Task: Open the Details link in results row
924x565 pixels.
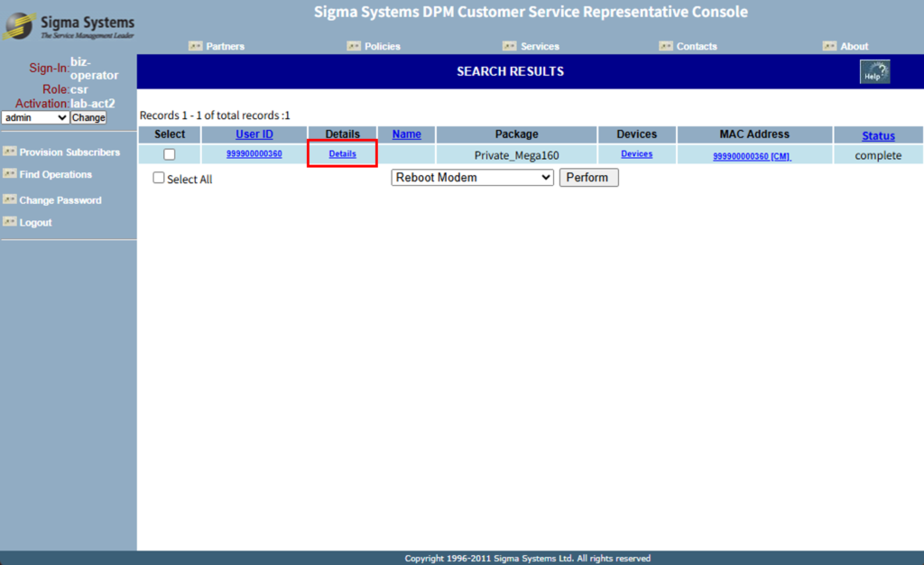Action: [x=342, y=154]
